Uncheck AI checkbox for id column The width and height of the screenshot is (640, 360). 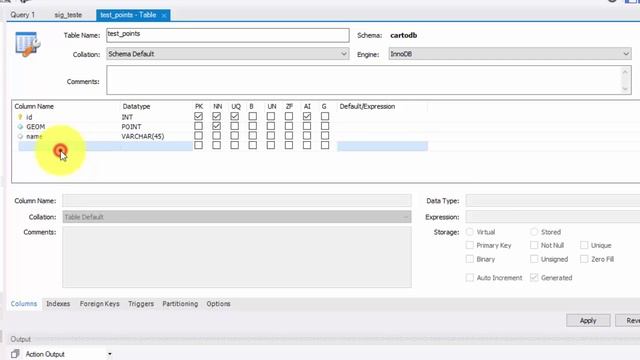pos(307,116)
